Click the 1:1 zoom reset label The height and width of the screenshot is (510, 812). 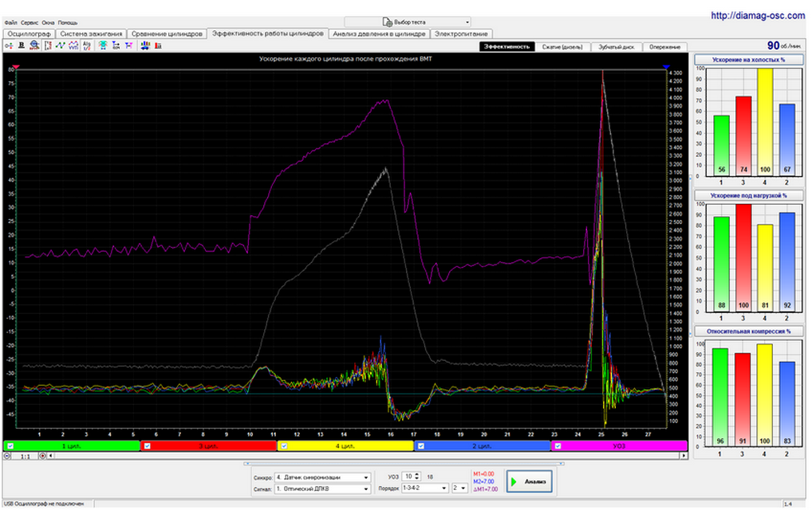[x=25, y=456]
